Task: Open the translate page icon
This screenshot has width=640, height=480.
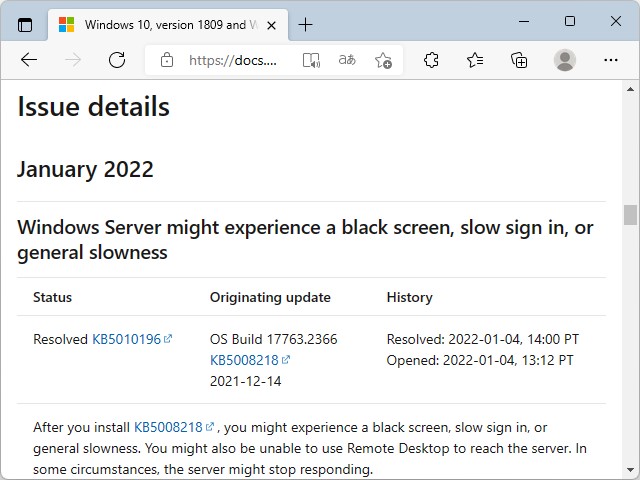Action: click(347, 60)
